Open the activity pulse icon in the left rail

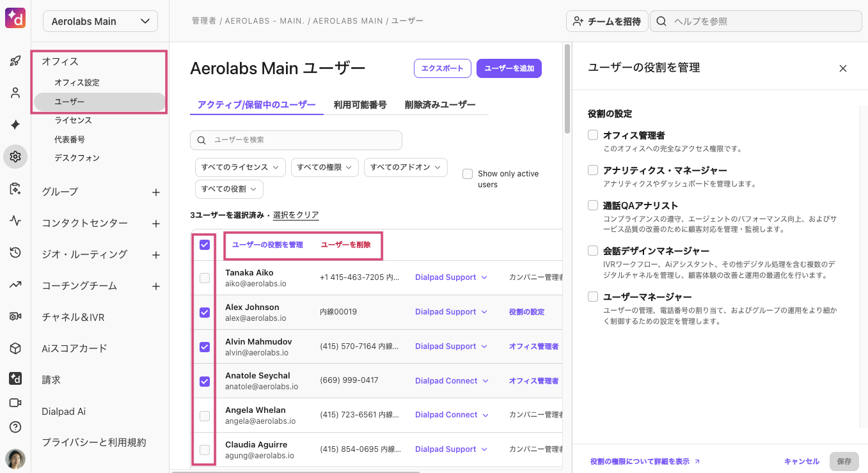pyautogui.click(x=15, y=221)
